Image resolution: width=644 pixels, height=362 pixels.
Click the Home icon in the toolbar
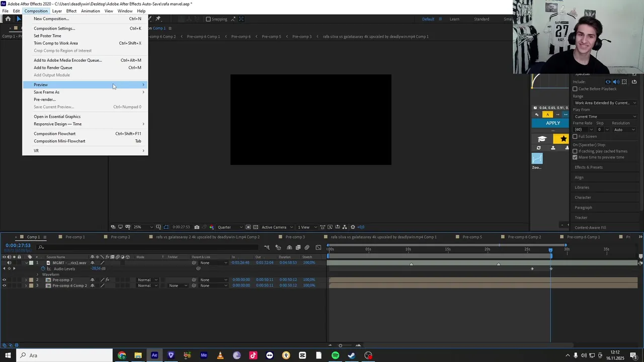[8, 19]
